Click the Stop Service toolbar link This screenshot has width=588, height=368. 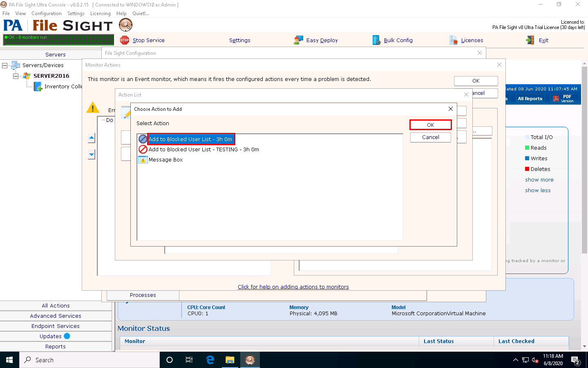coord(149,40)
